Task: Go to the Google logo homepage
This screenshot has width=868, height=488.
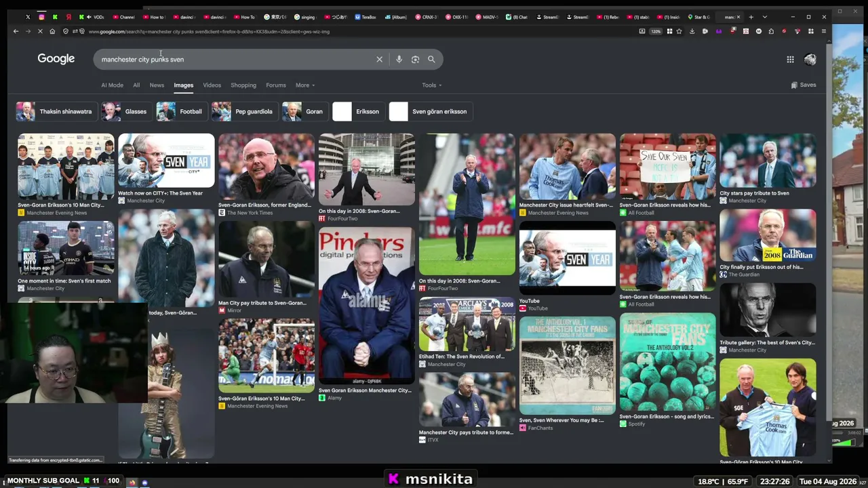Action: coord(56,59)
